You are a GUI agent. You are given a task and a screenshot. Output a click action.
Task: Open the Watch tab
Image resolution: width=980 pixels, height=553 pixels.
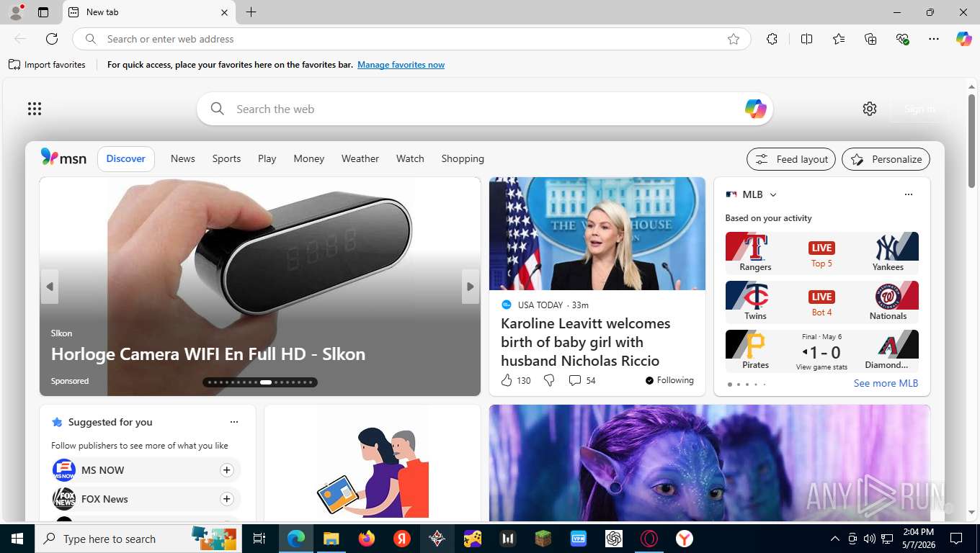coord(410,158)
